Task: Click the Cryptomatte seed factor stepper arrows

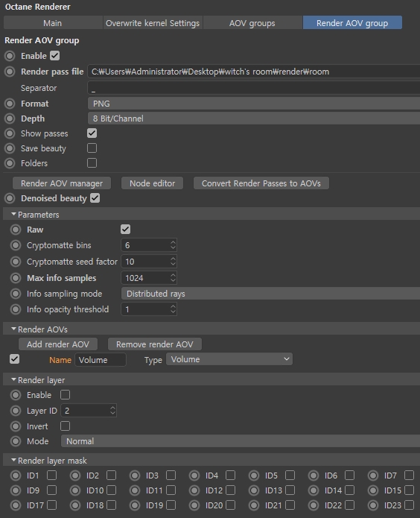Action: pos(173,262)
